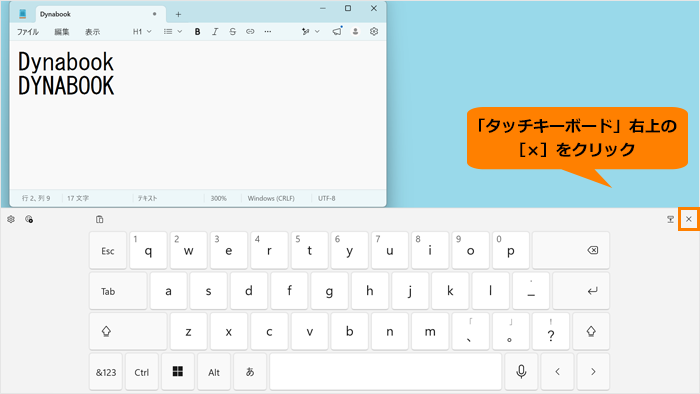
Task: Open Notepad settings gear in toolbar
Action: (374, 32)
